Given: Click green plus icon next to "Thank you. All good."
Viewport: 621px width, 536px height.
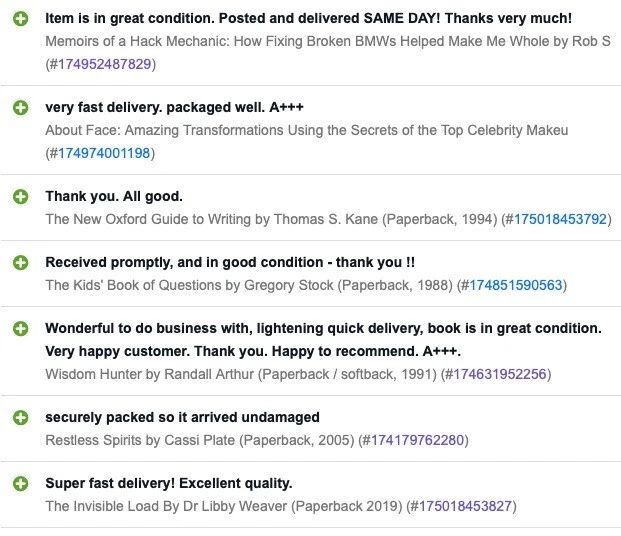Looking at the screenshot, I should click(20, 196).
